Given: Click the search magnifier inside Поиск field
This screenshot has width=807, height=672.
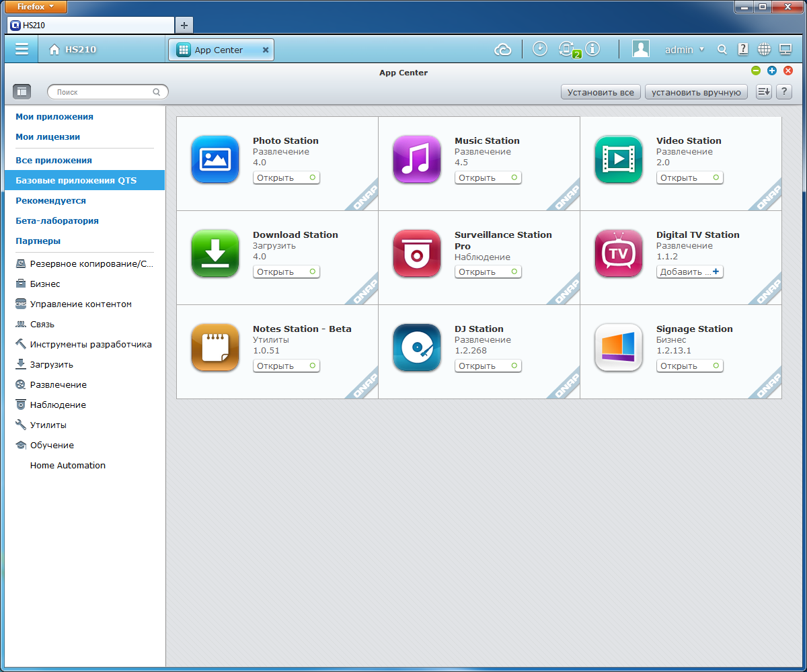Looking at the screenshot, I should click(157, 92).
